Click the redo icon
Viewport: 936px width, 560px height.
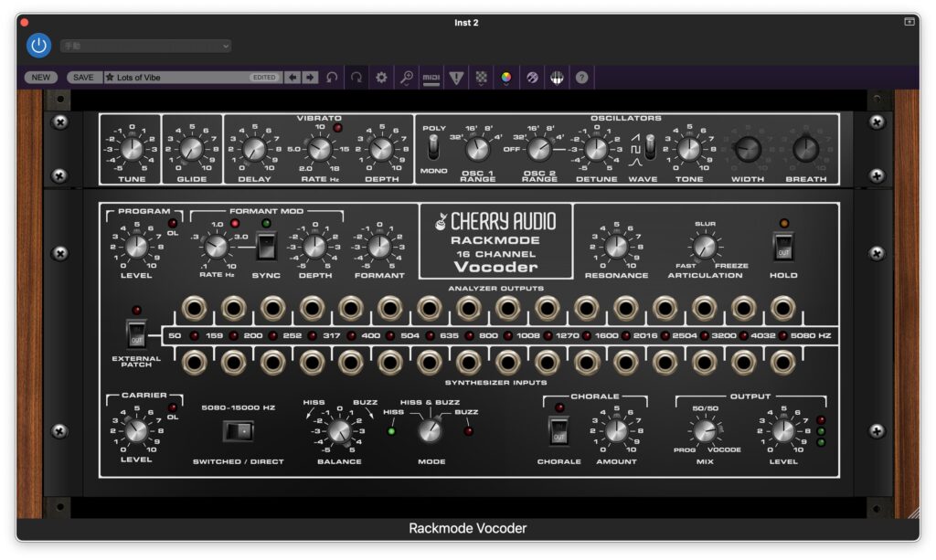click(356, 78)
